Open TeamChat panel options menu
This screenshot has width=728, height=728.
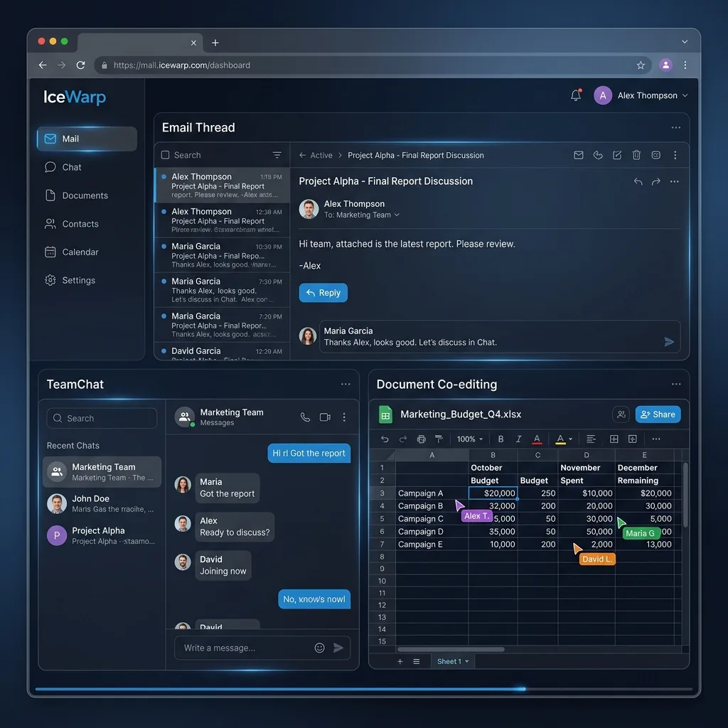point(346,384)
